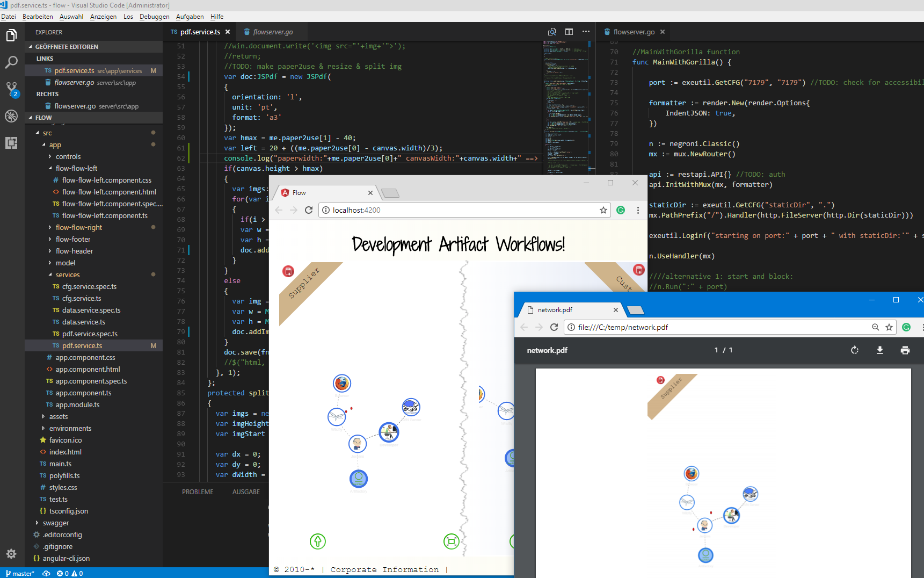Open the Manage gear at activity bar bottom
Viewport: 924px width, 578px height.
[x=11, y=554]
